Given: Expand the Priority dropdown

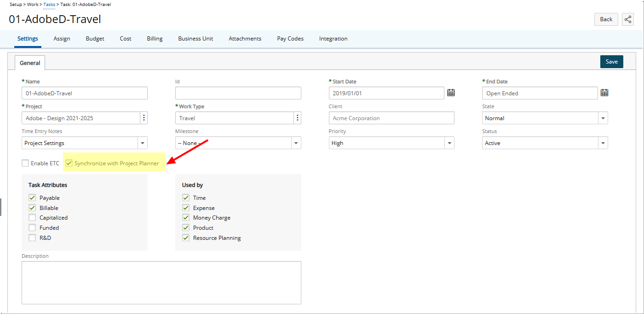Looking at the screenshot, I should (449, 143).
